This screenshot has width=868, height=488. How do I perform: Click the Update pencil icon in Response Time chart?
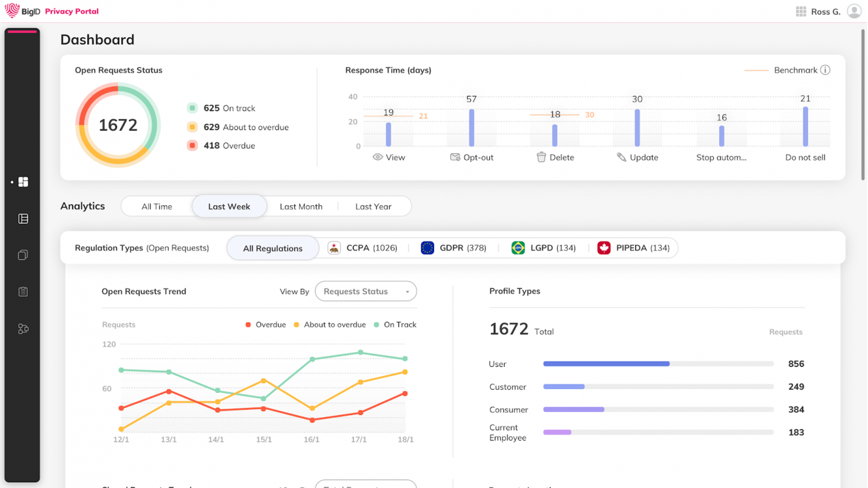[620, 157]
